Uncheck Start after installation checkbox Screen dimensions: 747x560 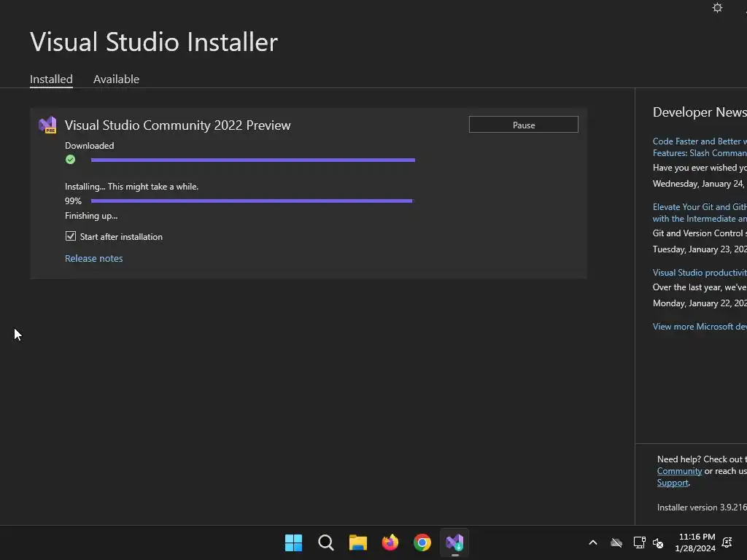[71, 236]
